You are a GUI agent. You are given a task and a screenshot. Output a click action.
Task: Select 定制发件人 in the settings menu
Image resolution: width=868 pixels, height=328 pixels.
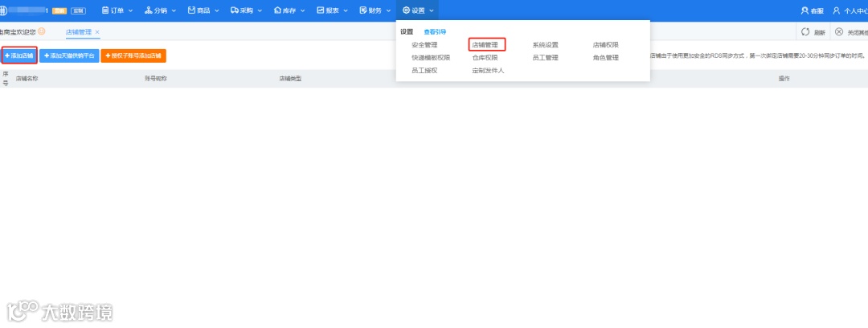(x=489, y=71)
